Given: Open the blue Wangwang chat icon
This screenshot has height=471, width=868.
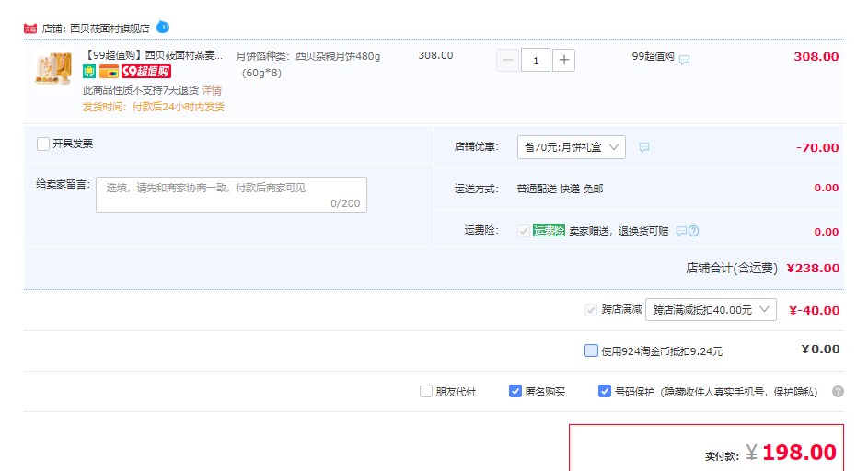Looking at the screenshot, I should (x=163, y=27).
